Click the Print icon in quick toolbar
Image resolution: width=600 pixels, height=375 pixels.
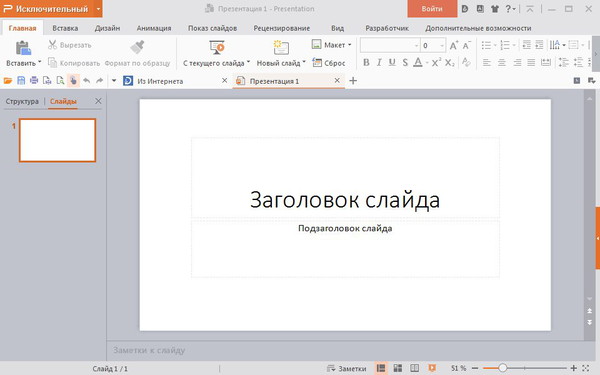[x=34, y=81]
